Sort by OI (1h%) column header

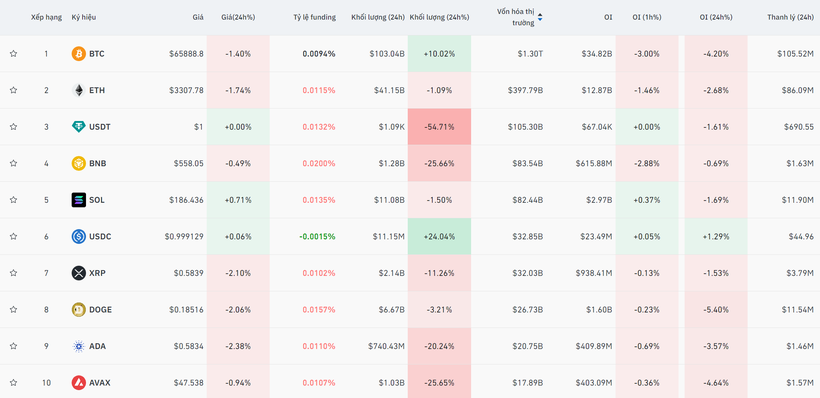[647, 17]
